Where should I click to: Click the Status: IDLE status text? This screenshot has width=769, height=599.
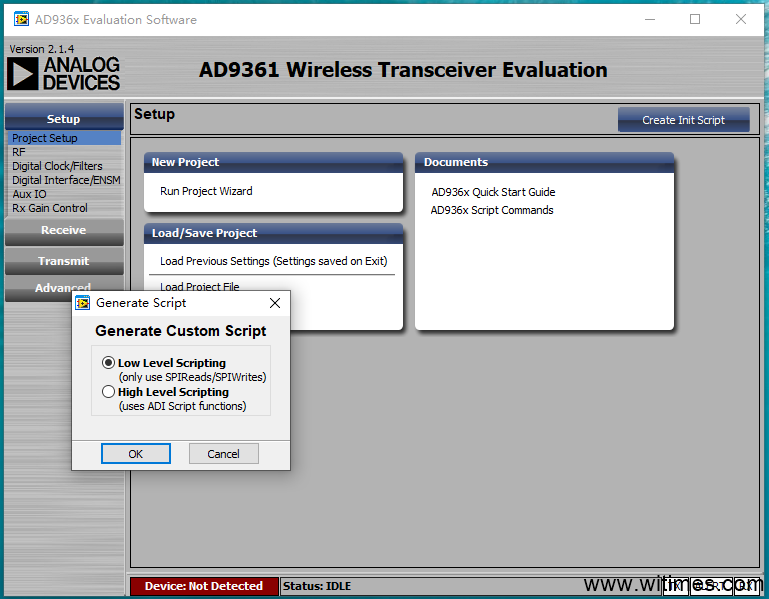pyautogui.click(x=317, y=586)
